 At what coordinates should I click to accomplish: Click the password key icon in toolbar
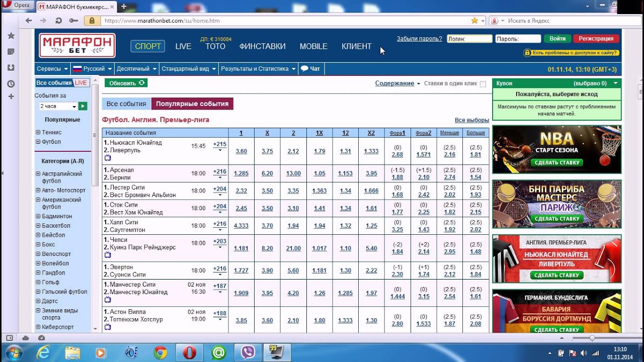[74, 21]
